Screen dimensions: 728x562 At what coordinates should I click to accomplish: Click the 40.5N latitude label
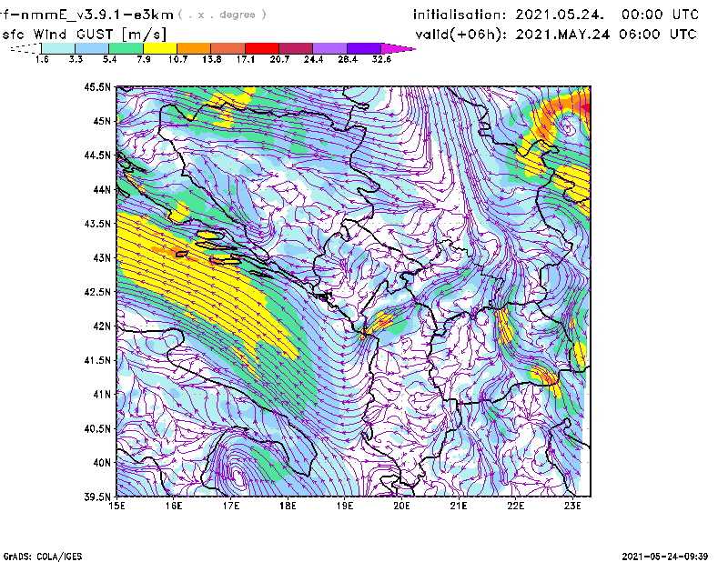97,428
